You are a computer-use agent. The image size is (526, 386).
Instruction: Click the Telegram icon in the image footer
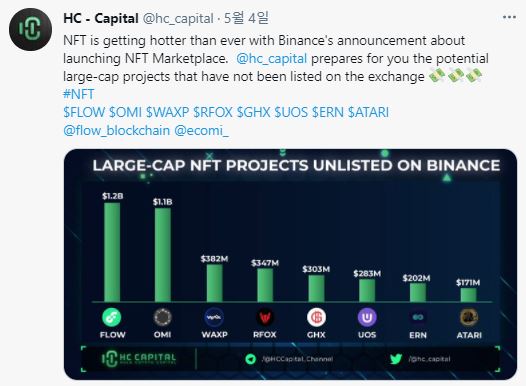tap(251, 359)
